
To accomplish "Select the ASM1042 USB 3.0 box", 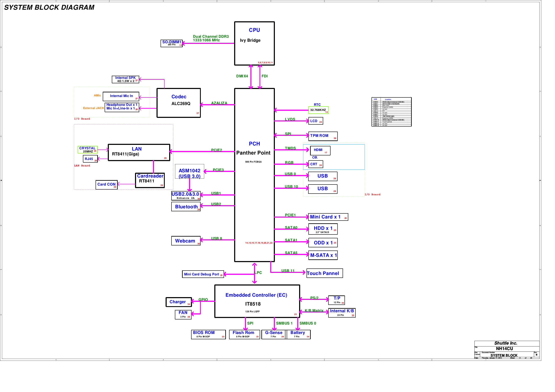I will point(189,172).
